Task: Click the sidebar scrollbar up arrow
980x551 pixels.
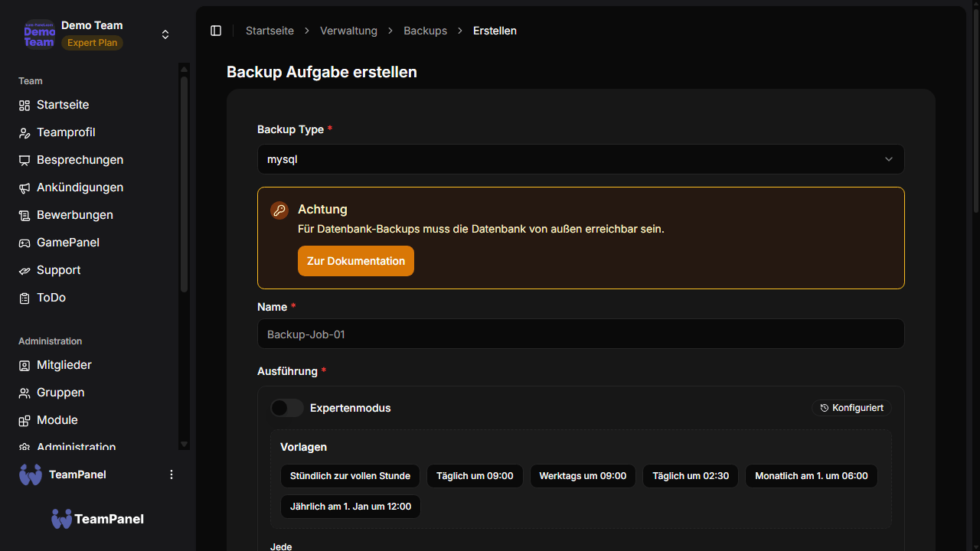Action: (184, 69)
